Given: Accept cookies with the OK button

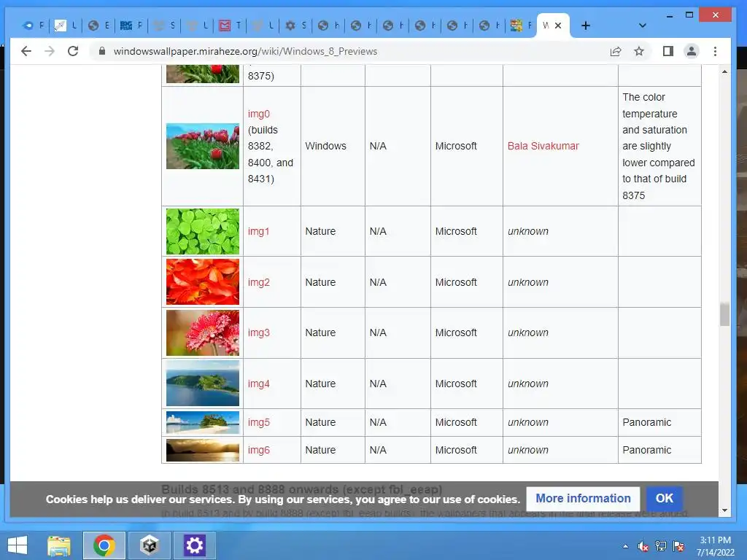Looking at the screenshot, I should tap(664, 499).
